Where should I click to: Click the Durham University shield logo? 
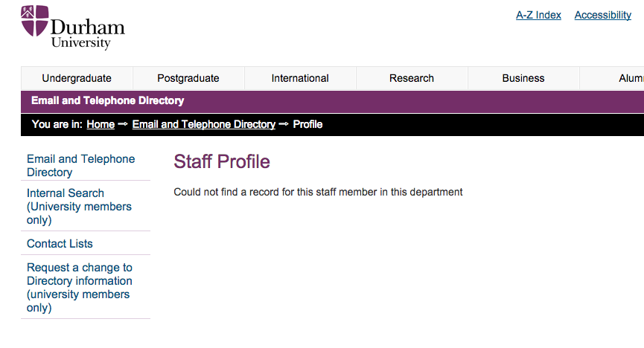coord(34,21)
